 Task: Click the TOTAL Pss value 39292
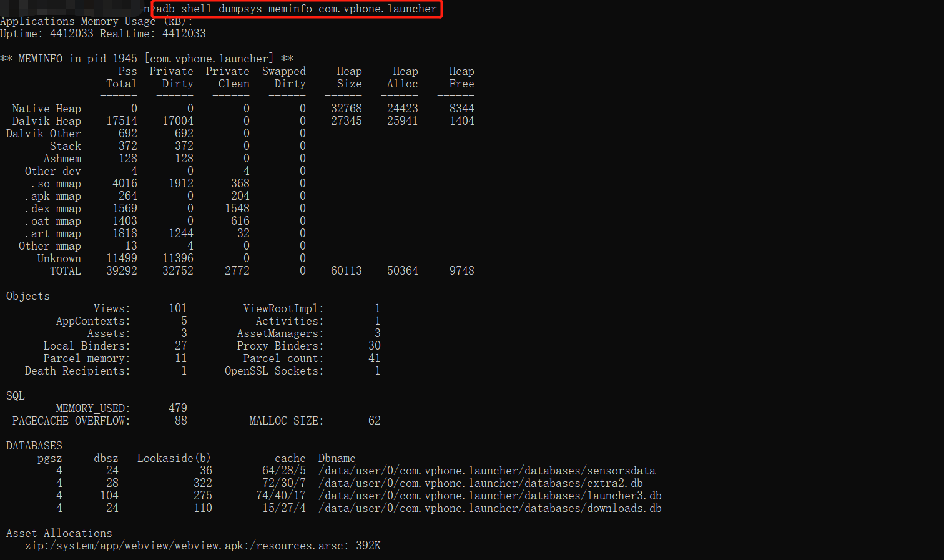coord(122,271)
